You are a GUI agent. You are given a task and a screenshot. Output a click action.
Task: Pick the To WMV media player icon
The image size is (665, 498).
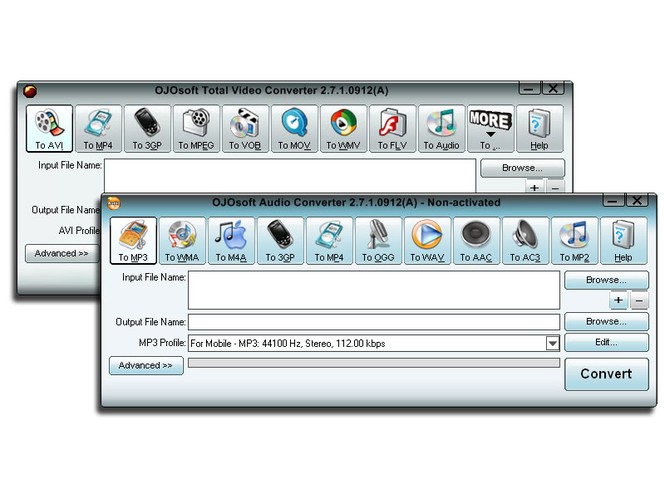tap(343, 129)
